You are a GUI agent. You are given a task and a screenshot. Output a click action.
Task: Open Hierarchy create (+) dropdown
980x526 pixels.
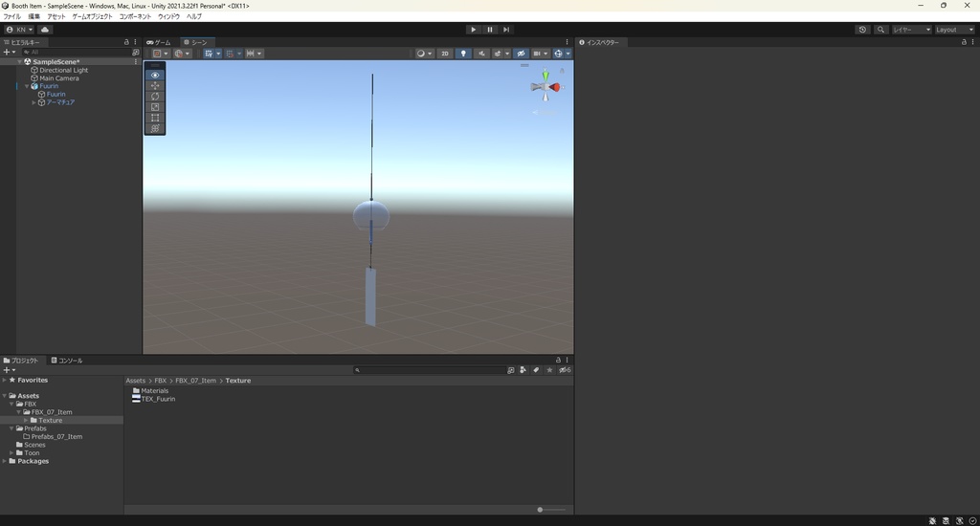(9, 53)
